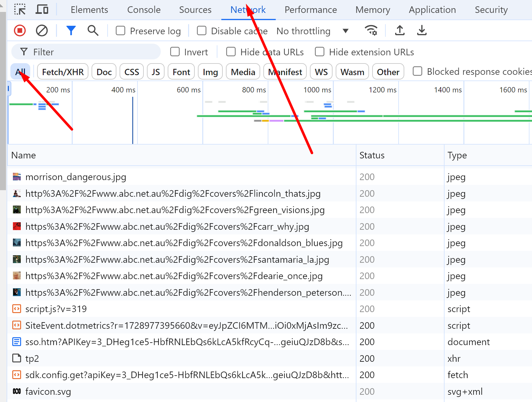Select the green_visions.jpg request row
532x402 pixels.
pos(270,210)
